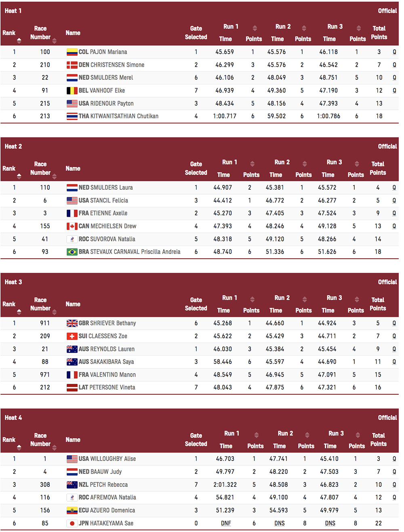Screen dimensions: 404x532
Task: Sort Heat 1 Run 1 column
Action: [255, 28]
